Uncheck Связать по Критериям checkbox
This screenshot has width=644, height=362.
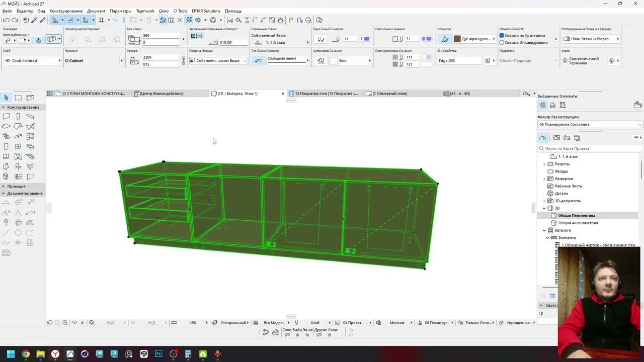tap(502, 36)
